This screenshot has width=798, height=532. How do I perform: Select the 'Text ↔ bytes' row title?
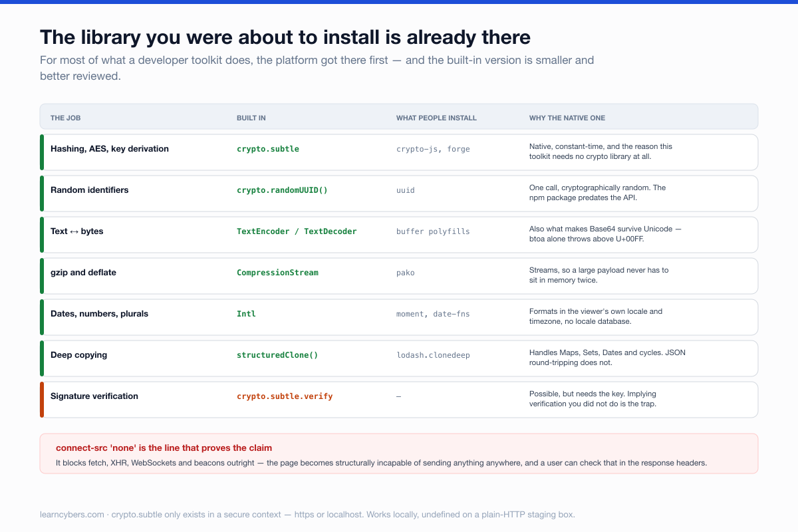coord(77,231)
